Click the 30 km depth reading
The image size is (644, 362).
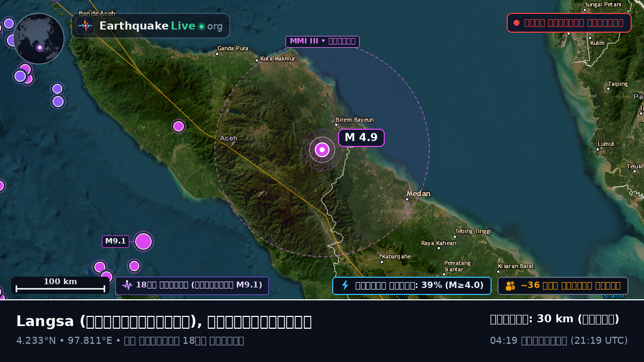click(554, 319)
